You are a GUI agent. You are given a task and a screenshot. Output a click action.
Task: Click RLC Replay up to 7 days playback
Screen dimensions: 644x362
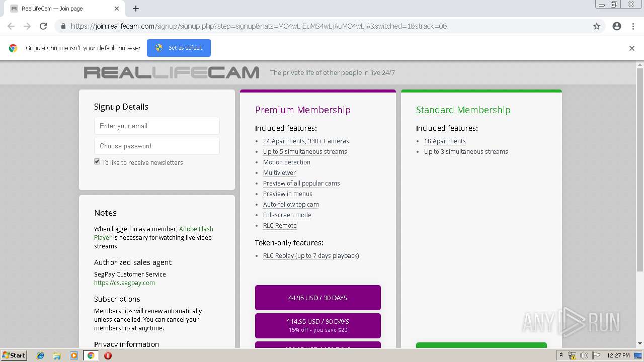(311, 255)
